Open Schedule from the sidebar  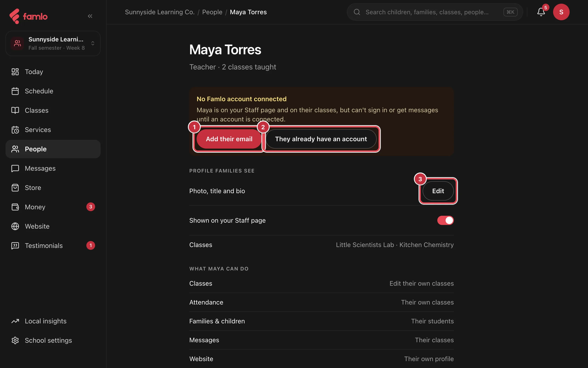tap(53, 91)
